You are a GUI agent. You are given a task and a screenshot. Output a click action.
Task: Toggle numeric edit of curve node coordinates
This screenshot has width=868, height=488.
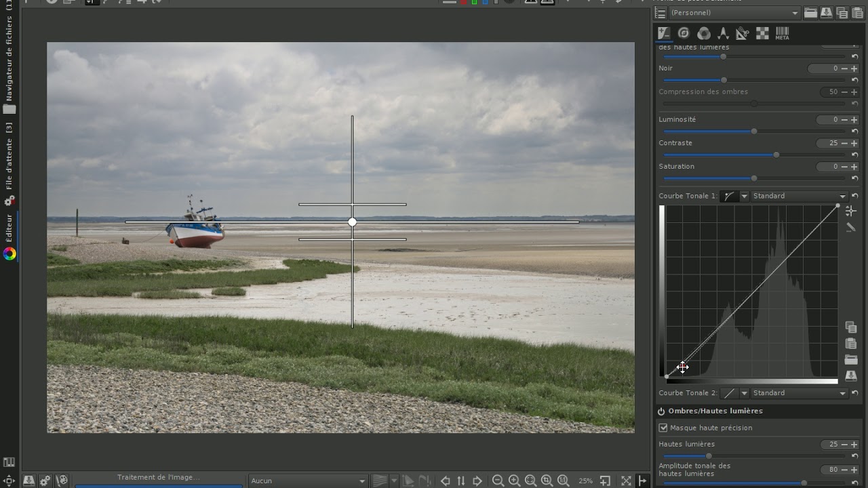point(851,228)
